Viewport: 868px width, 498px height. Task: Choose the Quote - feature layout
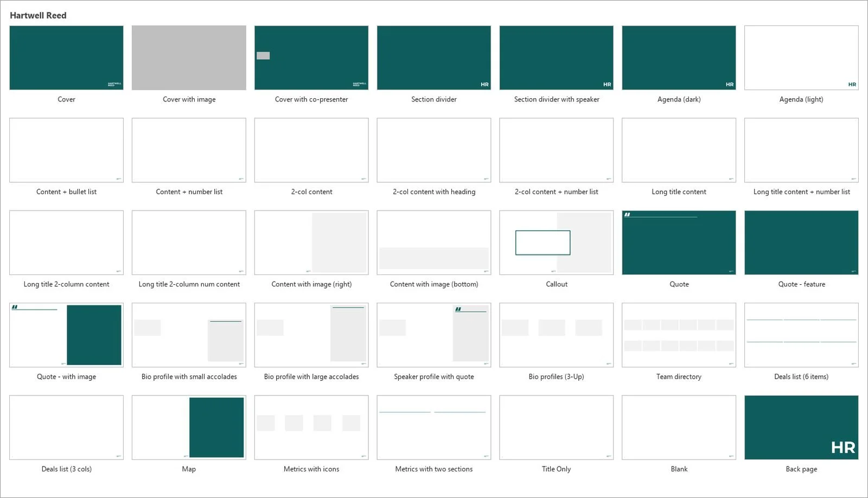(x=802, y=242)
